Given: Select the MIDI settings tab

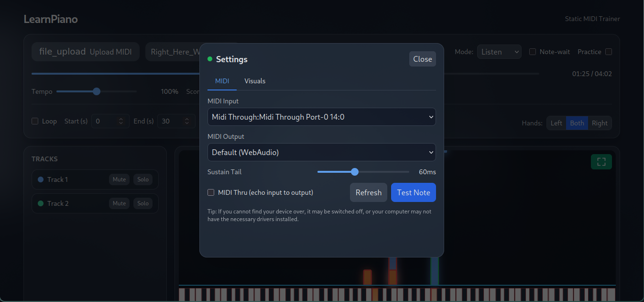Looking at the screenshot, I should (222, 81).
